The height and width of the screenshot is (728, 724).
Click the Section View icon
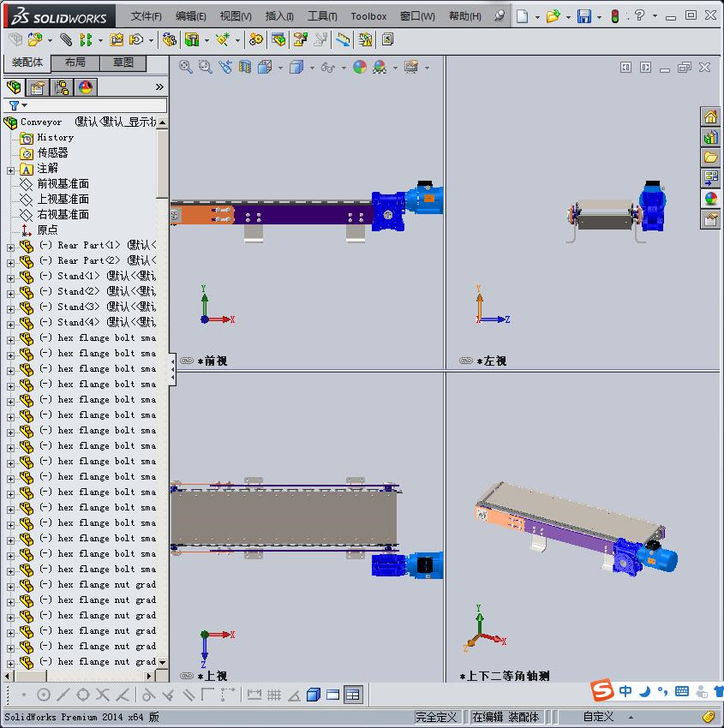click(x=245, y=68)
